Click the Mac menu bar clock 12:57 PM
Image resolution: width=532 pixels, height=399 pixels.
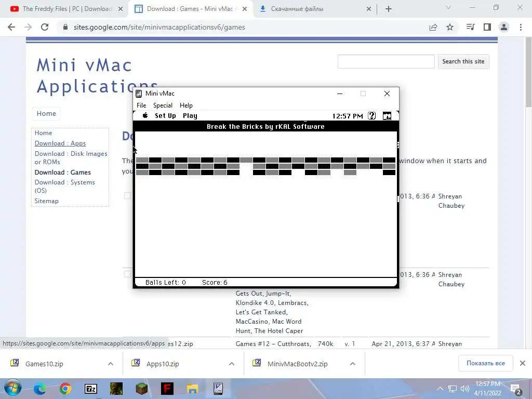click(348, 116)
